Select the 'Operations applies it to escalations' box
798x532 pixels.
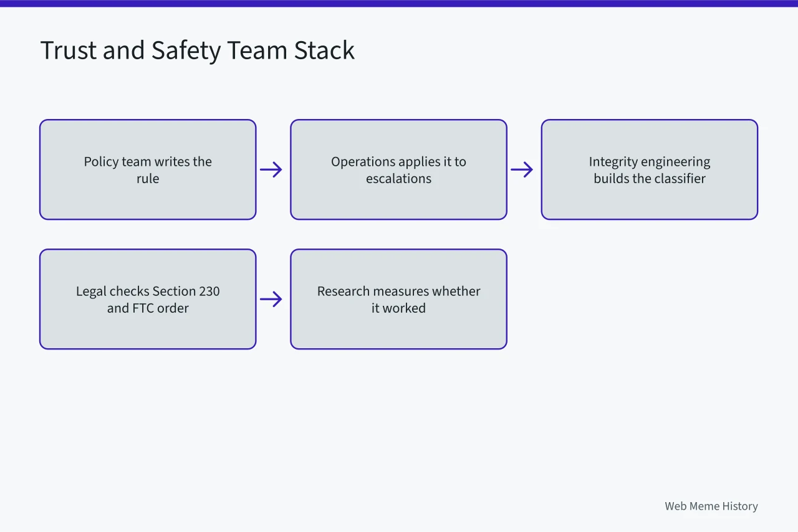(398, 169)
